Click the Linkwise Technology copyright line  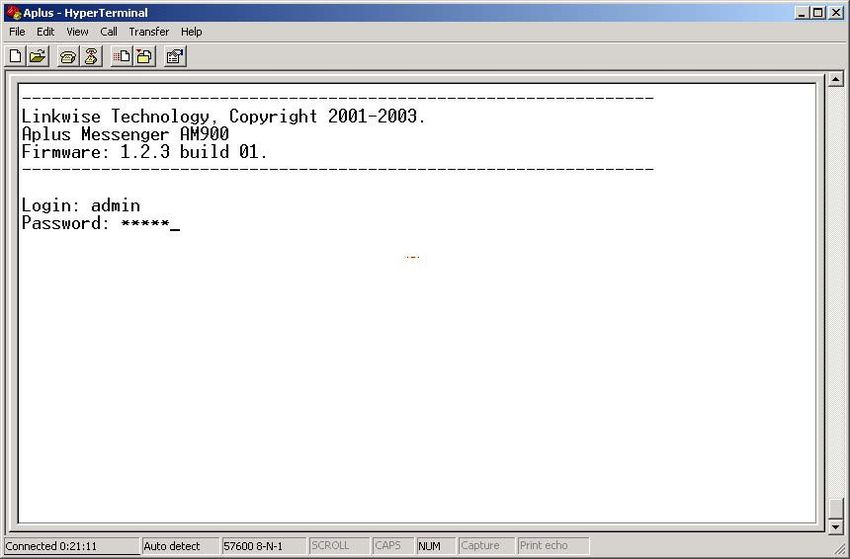point(224,117)
